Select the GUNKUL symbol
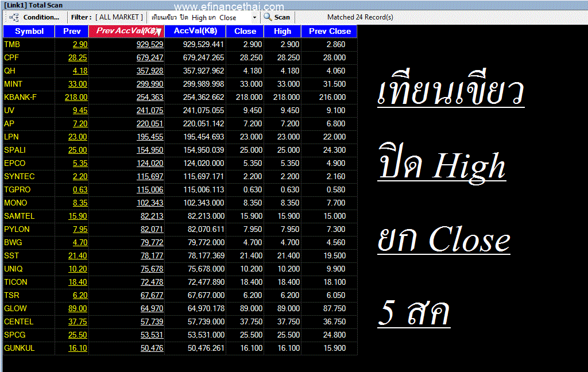 tap(19, 348)
